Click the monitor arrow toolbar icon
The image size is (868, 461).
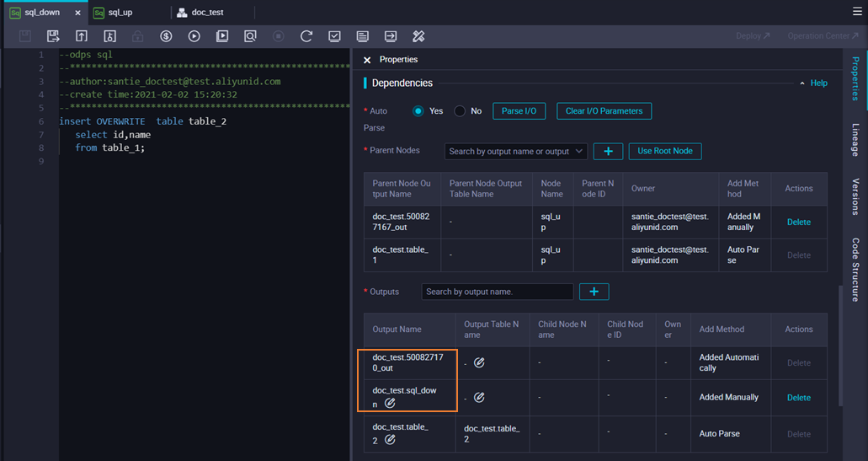[391, 36]
